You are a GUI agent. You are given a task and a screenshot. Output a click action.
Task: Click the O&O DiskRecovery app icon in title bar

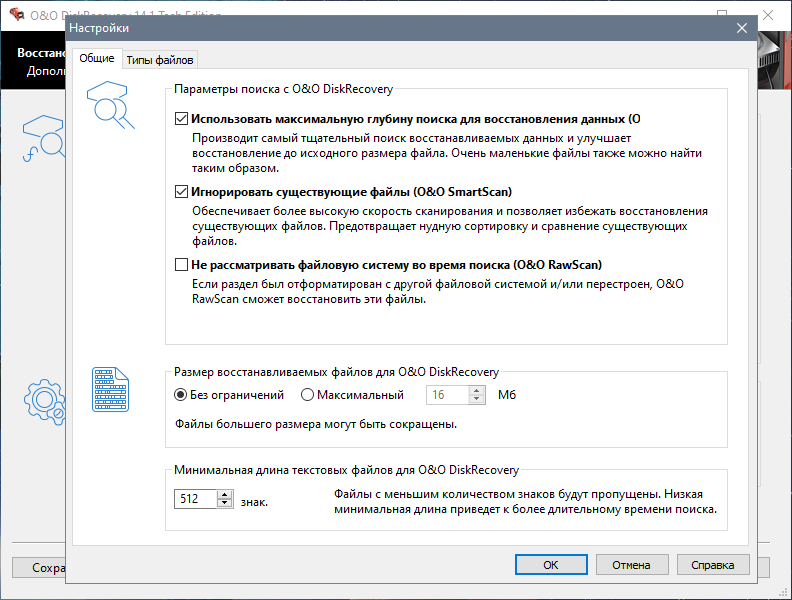[x=17, y=14]
